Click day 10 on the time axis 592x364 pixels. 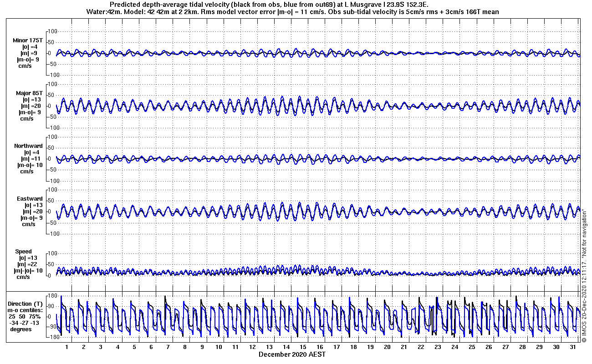[x=219, y=347]
